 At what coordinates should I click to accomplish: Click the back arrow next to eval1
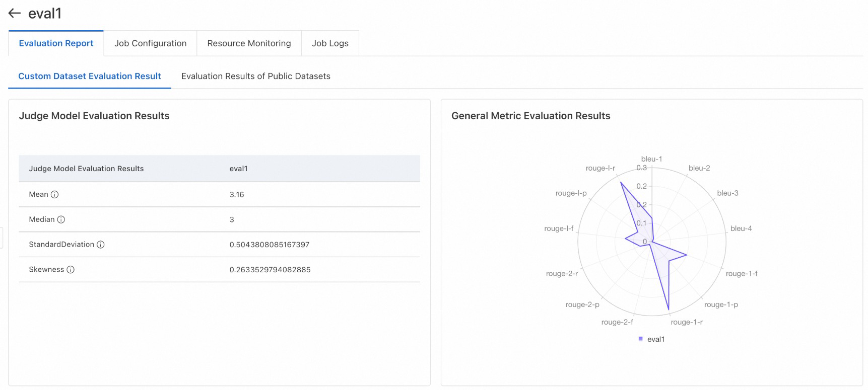pos(15,14)
